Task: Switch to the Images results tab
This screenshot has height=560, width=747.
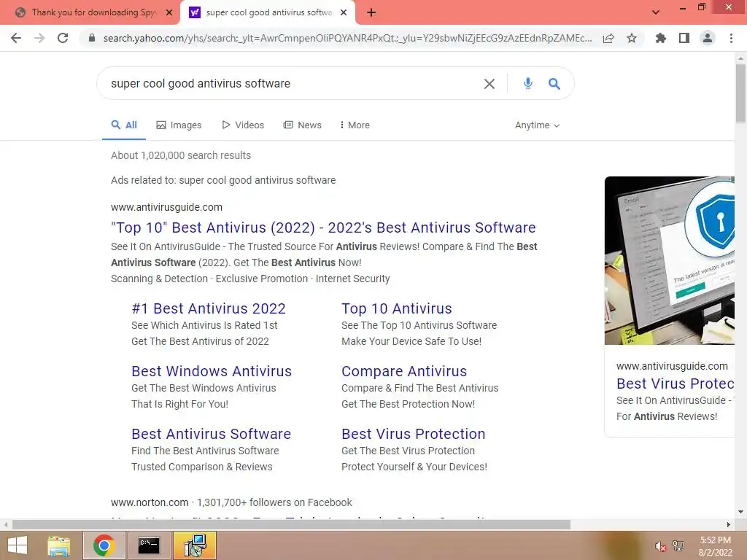Action: (x=179, y=125)
